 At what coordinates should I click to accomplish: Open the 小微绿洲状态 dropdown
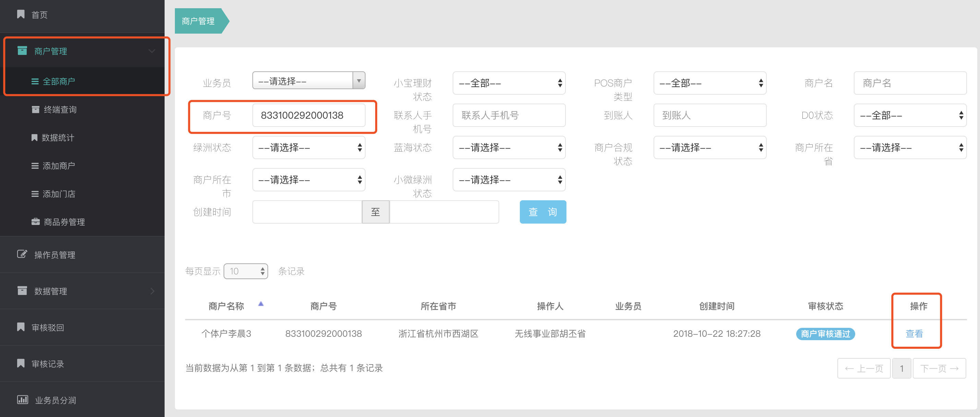pyautogui.click(x=509, y=180)
